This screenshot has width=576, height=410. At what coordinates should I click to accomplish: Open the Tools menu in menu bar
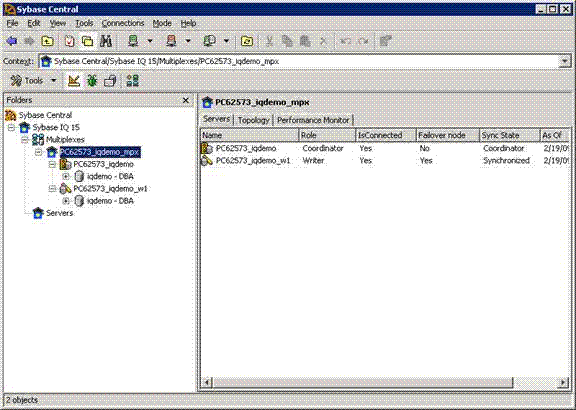click(x=84, y=23)
